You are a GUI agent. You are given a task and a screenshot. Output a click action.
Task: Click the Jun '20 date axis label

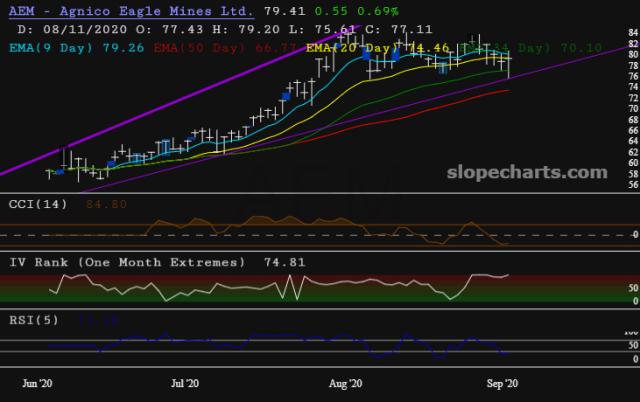point(37,383)
